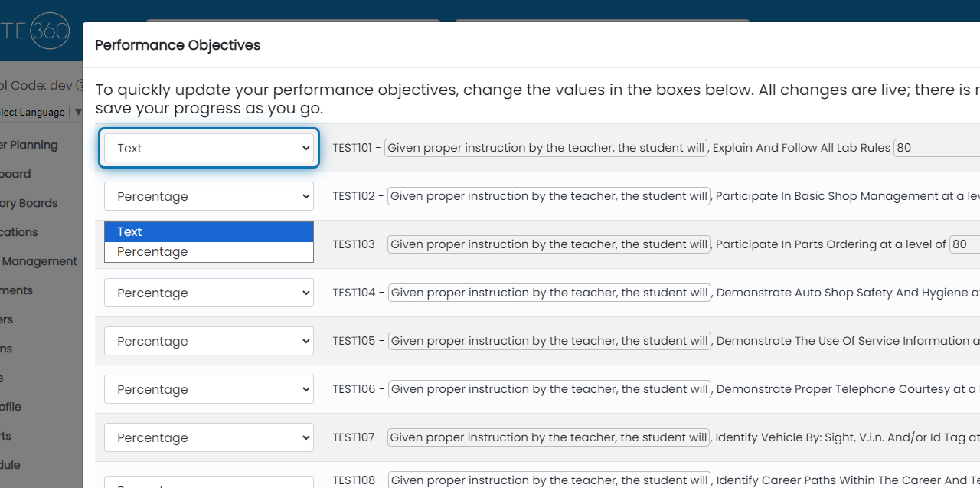Open the TEST106 Percentage dropdown
Image resolution: width=980 pixels, height=488 pixels.
tap(208, 389)
